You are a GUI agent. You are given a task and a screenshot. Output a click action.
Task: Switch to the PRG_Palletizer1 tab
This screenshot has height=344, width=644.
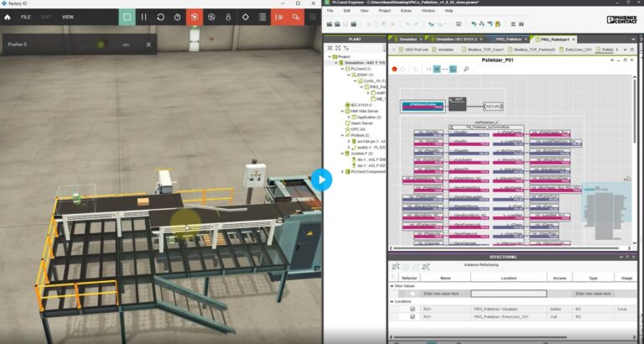point(554,39)
